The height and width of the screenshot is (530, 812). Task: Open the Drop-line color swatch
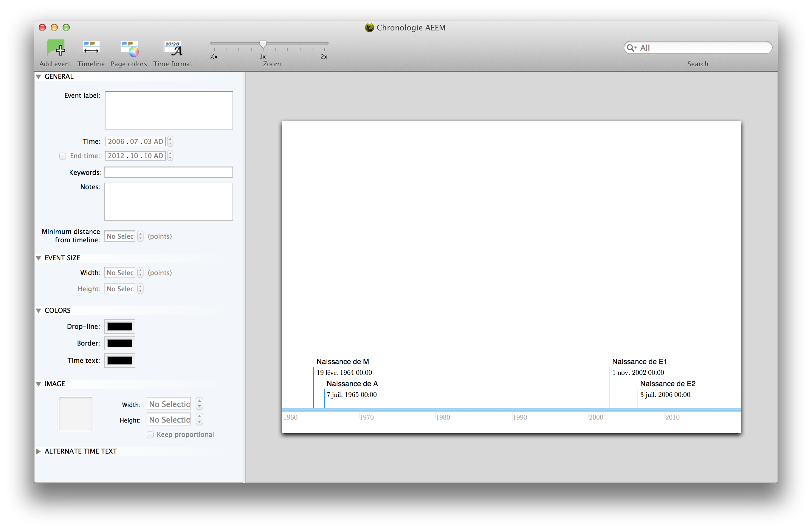tap(120, 326)
